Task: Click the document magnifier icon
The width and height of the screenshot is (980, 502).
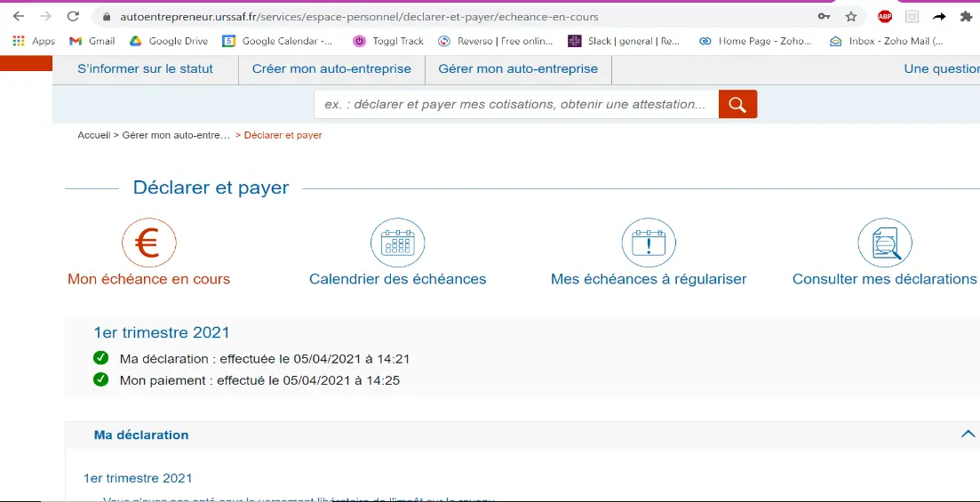Action: [884, 243]
